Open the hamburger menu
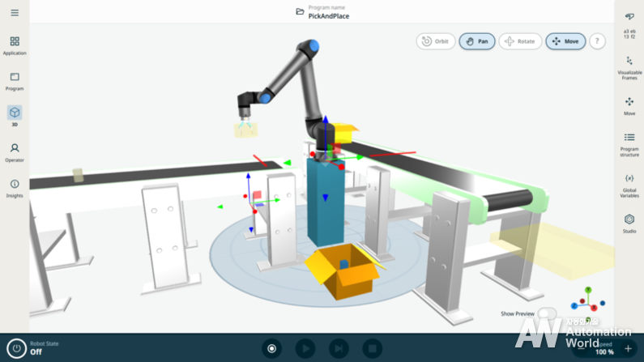This screenshot has width=644, height=362. pos(15,13)
